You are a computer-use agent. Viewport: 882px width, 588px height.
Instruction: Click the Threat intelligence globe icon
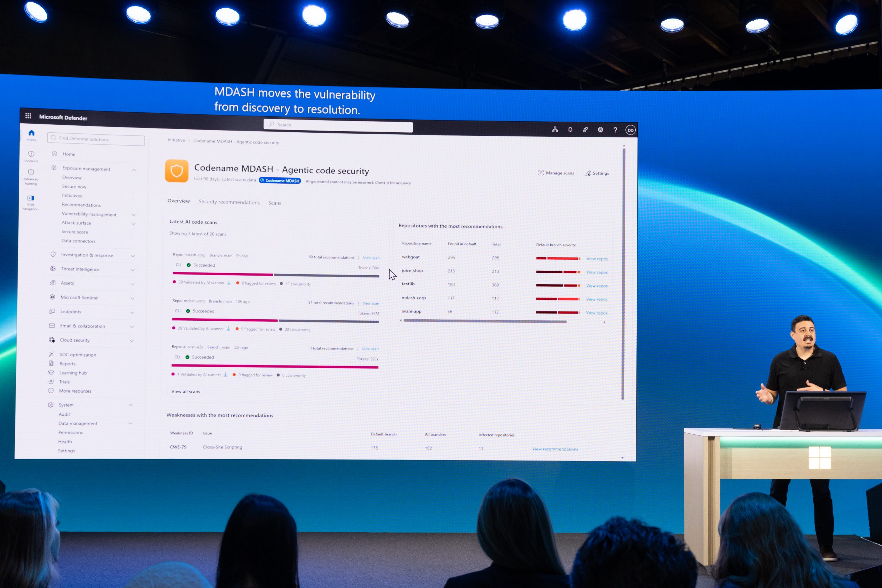pyautogui.click(x=53, y=268)
